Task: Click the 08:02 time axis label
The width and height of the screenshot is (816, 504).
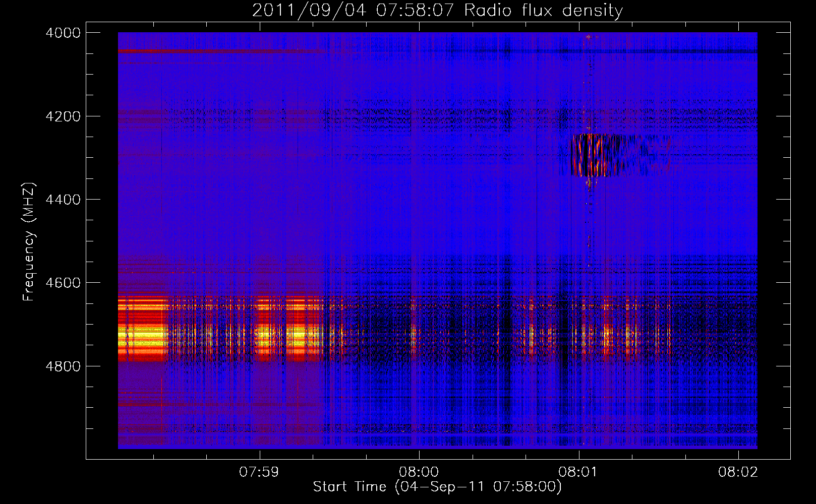Action: point(738,472)
